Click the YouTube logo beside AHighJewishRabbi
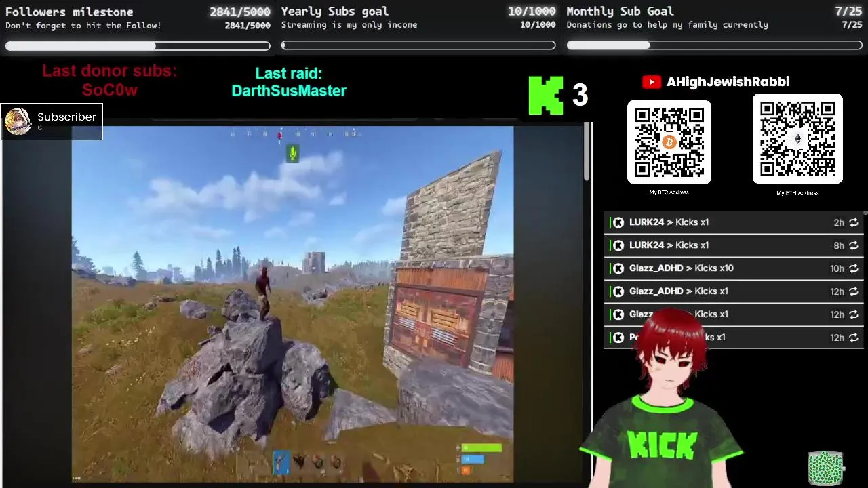The width and height of the screenshot is (868, 488). click(651, 82)
